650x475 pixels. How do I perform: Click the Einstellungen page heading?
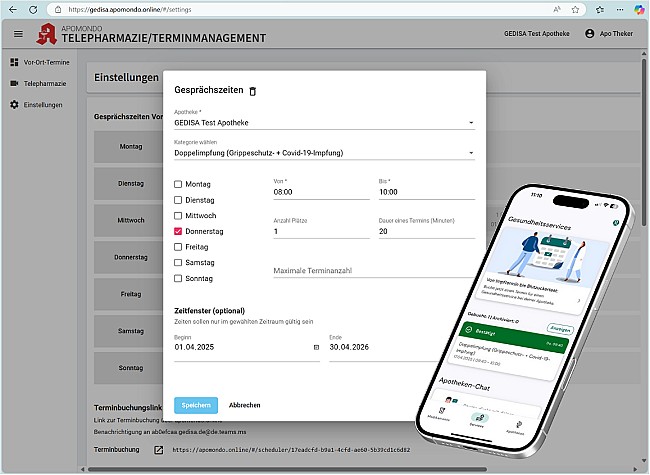(x=126, y=78)
